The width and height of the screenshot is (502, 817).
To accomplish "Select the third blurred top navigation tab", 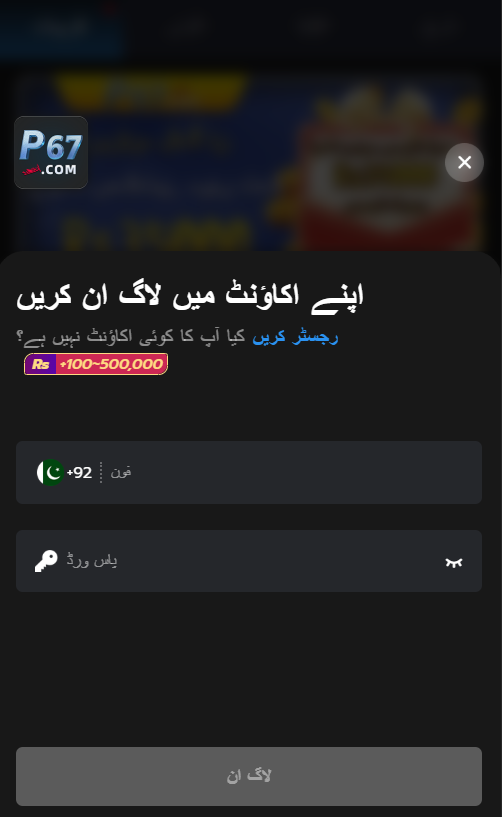I will [313, 26].
